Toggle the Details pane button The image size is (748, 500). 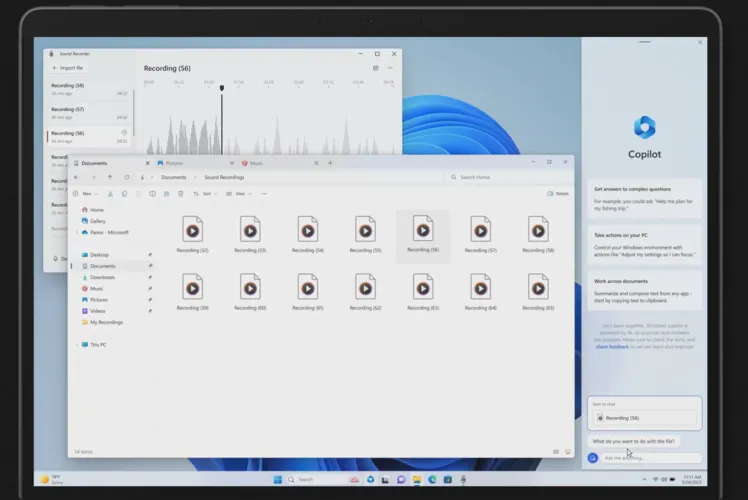pos(558,193)
